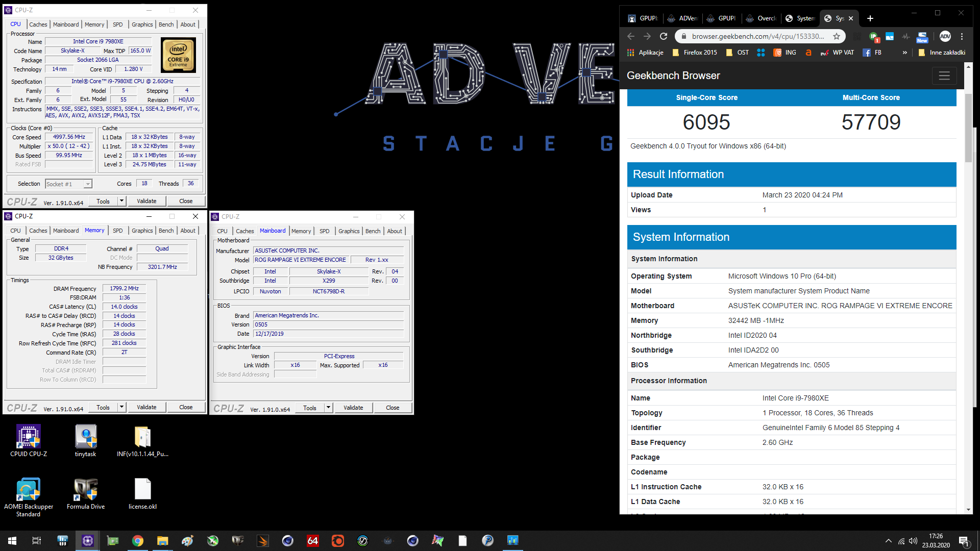Click Tools button in Memory CPU-Z window

103,407
